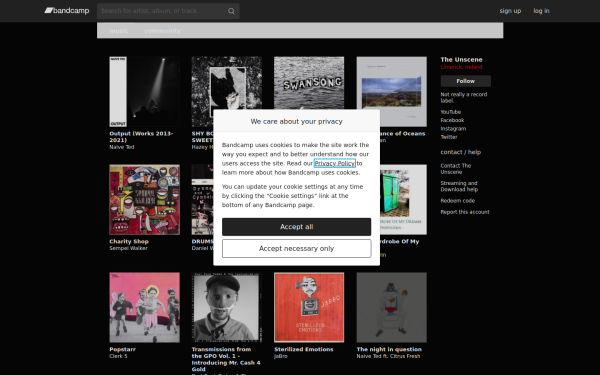Click the Popstarr title text
Viewport: 600px width, 375px height.
(x=122, y=349)
